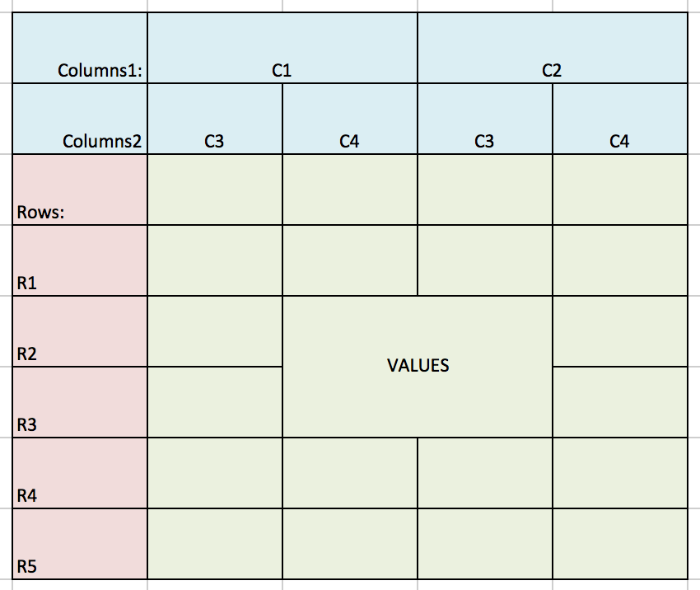Image resolution: width=700 pixels, height=590 pixels.
Task: Select empty R5 cell under C2's C4
Action: click(619, 544)
